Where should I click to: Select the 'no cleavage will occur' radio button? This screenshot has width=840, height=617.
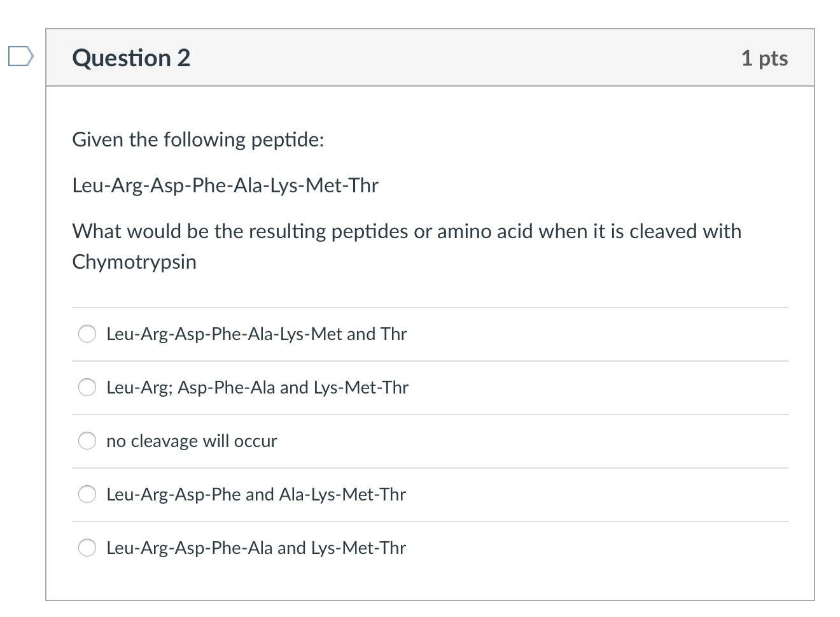pos(87,441)
